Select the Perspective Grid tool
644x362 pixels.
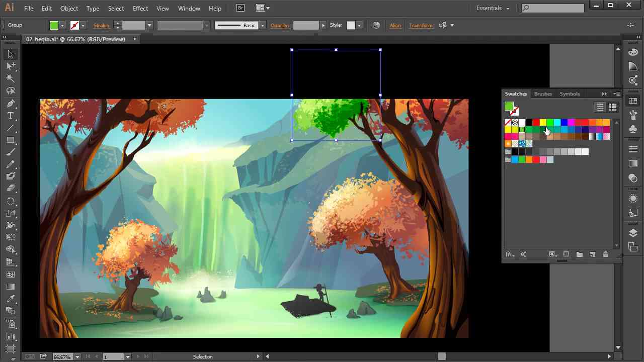coord(11,262)
